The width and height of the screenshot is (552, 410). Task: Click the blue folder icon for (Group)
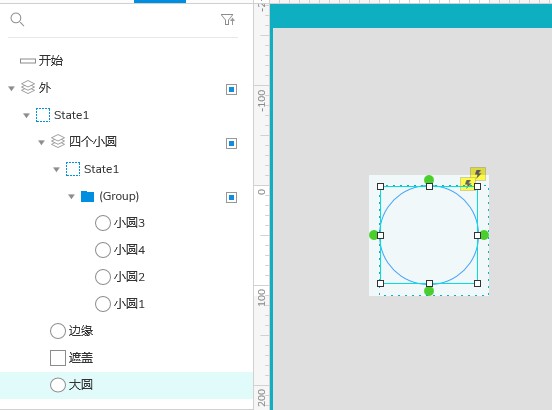[87, 196]
